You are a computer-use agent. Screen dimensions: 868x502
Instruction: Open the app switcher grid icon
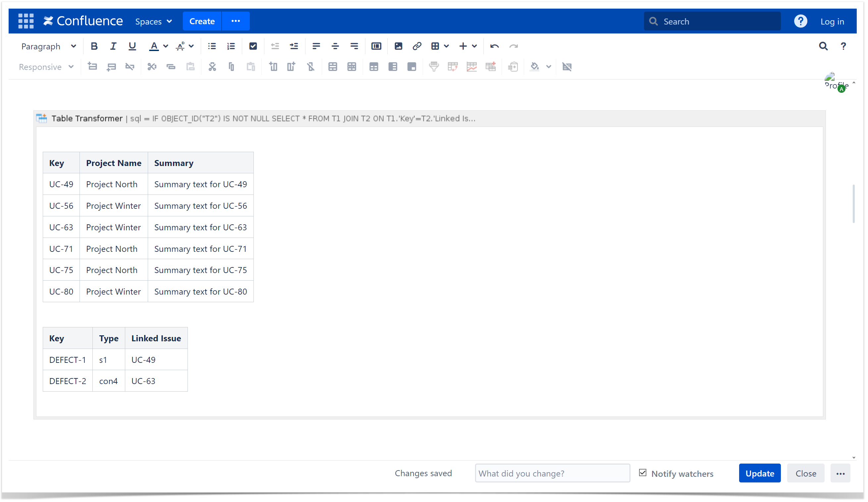[26, 21]
